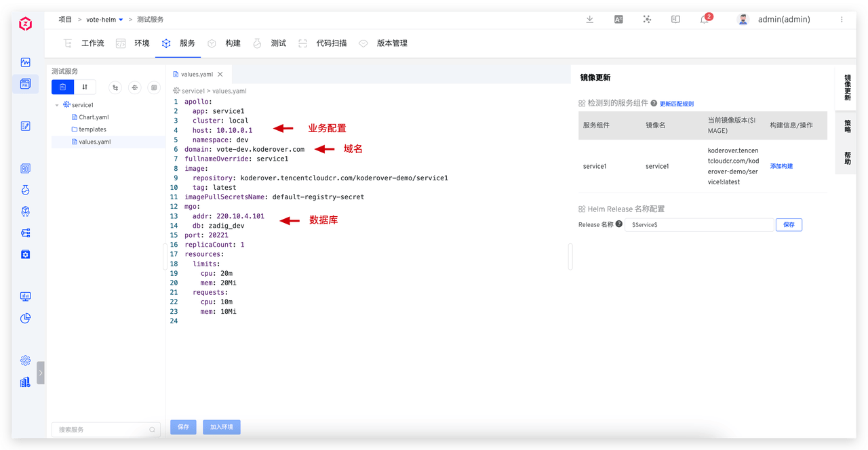Click the language switch icon in top bar
The height and width of the screenshot is (450, 868).
[x=618, y=19]
